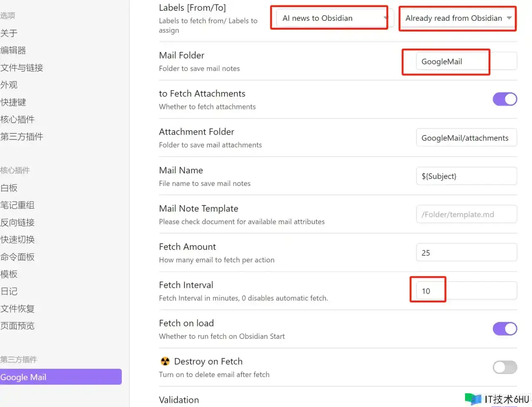Screen dimensions: 532x407
Task: Click 'How many email to fetch per action'
Action: pyautogui.click(x=217, y=260)
